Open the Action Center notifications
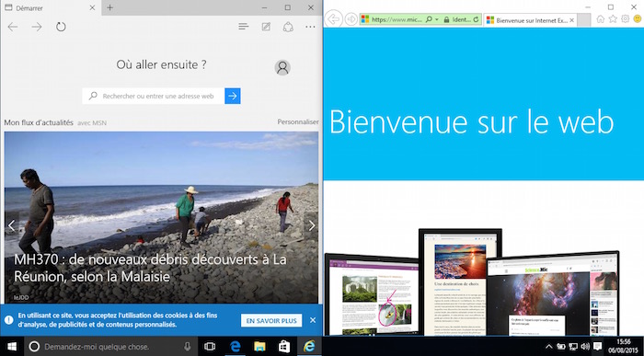The image size is (644, 356). (598, 347)
